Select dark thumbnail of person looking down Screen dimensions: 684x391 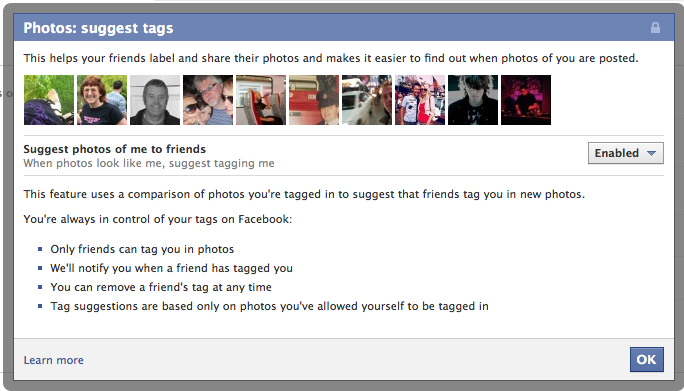tap(473, 100)
